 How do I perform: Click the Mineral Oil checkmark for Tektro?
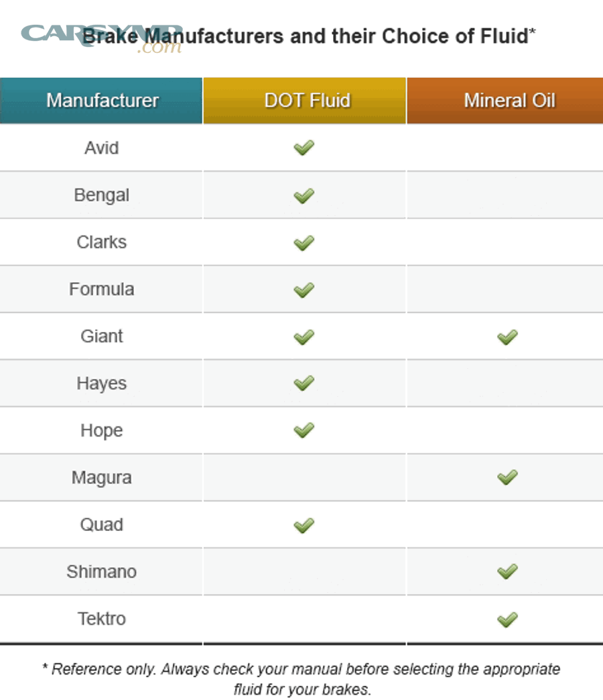pyautogui.click(x=507, y=619)
